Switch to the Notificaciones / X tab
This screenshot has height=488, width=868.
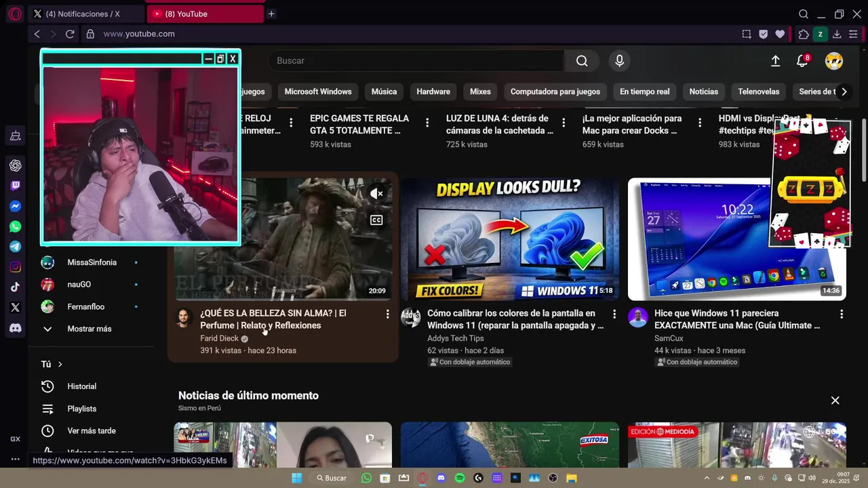[85, 14]
